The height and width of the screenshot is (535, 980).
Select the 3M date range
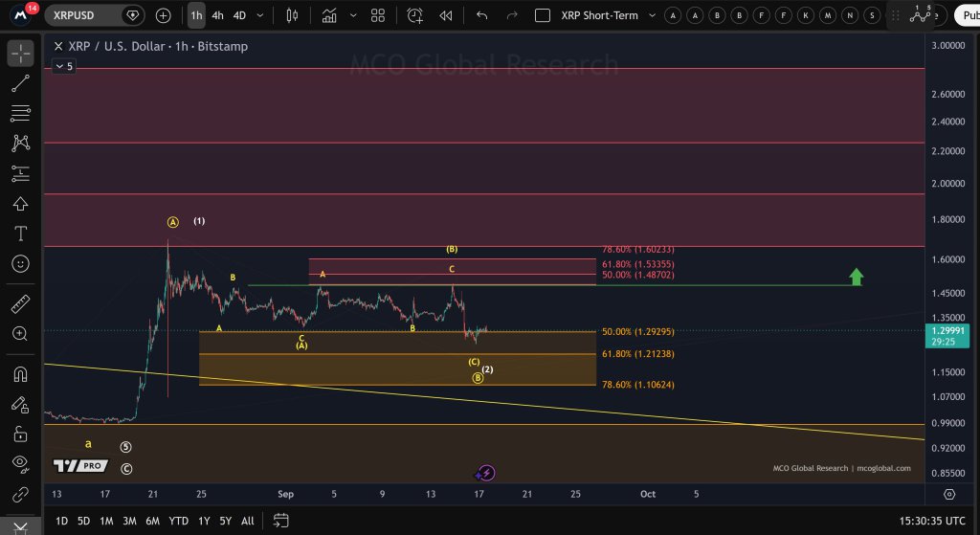[x=129, y=521]
